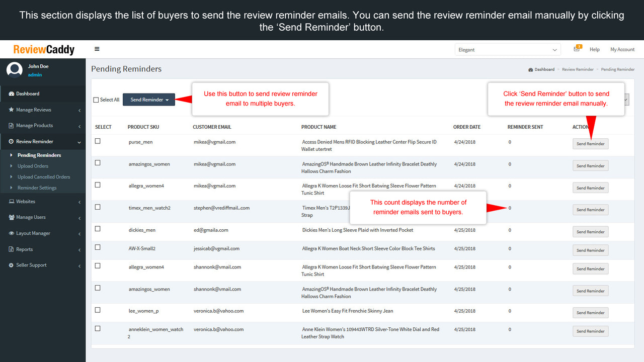The image size is (644, 362).
Task: Click the Help link in the header
Action: (595, 49)
